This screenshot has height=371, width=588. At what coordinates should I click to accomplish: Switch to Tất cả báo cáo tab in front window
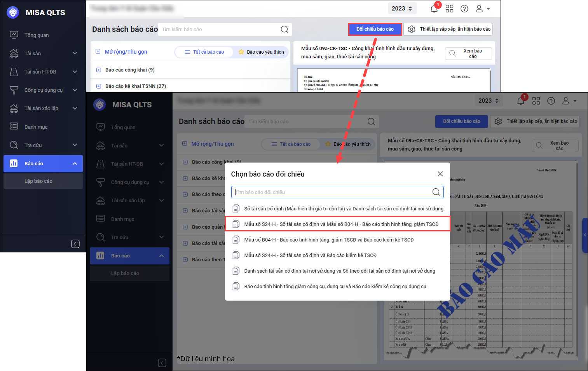coord(291,144)
